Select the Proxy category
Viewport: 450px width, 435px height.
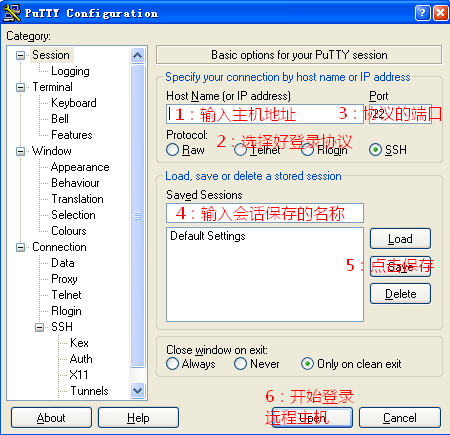click(64, 279)
